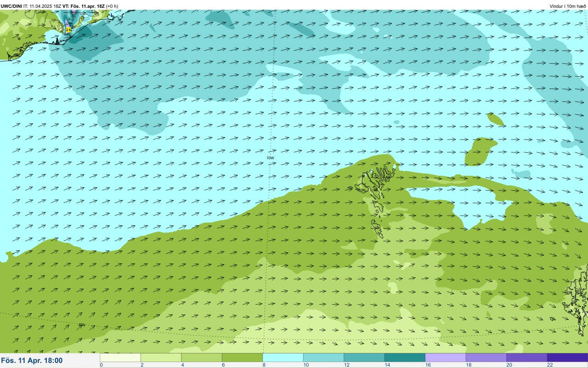Click the legend value "12"
Screen dimensions: 588x368
pyautogui.click(x=346, y=365)
